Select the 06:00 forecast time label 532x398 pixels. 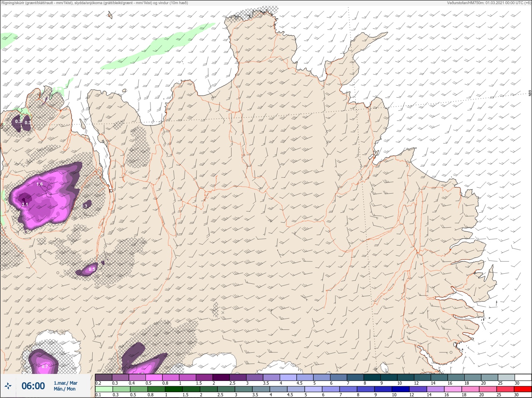33,386
